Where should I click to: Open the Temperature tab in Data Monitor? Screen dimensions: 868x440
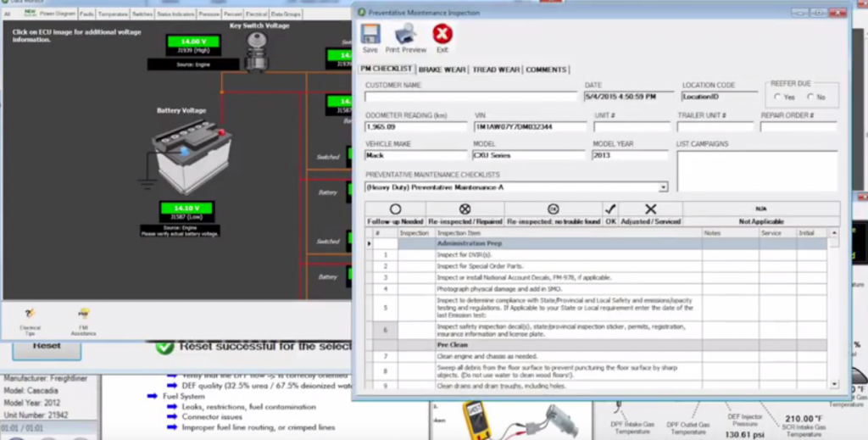pos(113,14)
